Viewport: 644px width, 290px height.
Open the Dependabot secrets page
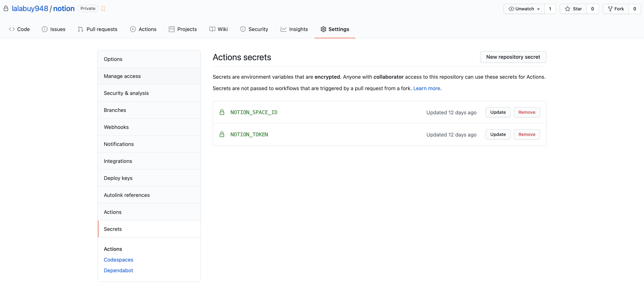coord(118,270)
